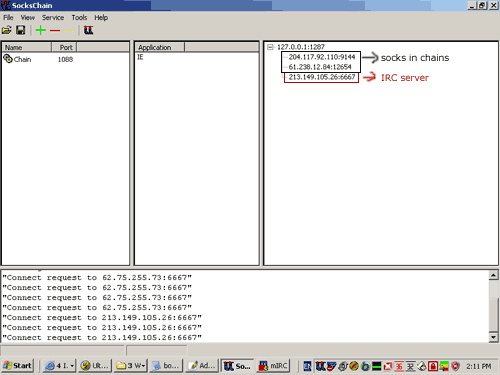Click last log line for 213.149.105.26:6667
The width and height of the screenshot is (500, 375).
[102, 337]
